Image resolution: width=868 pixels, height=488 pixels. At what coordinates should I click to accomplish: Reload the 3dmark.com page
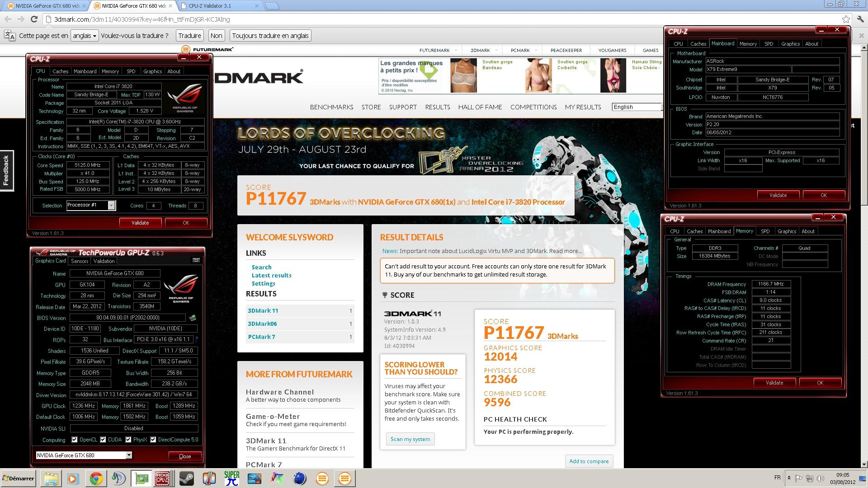click(34, 19)
